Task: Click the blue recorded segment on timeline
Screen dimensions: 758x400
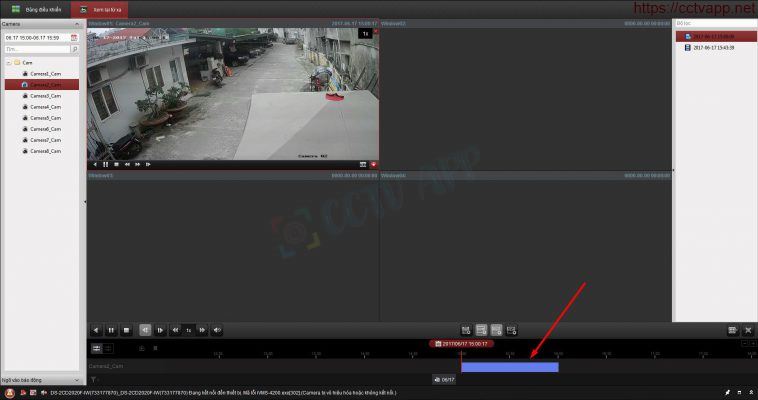Action: (x=509, y=367)
